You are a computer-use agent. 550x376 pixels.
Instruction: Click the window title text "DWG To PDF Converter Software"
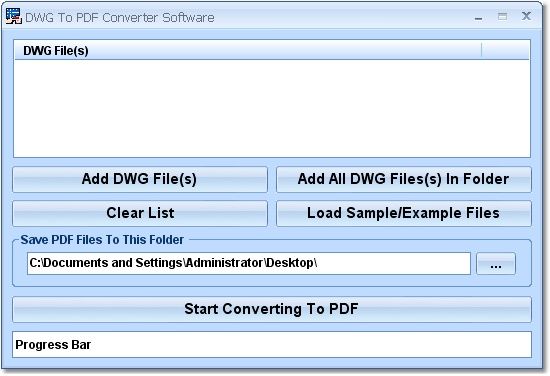coord(120,17)
